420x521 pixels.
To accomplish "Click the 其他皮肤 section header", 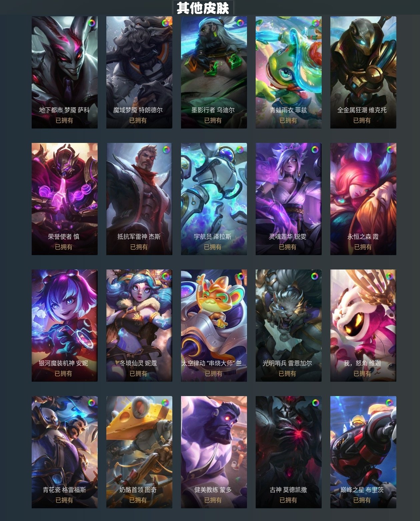I will 203,8.
